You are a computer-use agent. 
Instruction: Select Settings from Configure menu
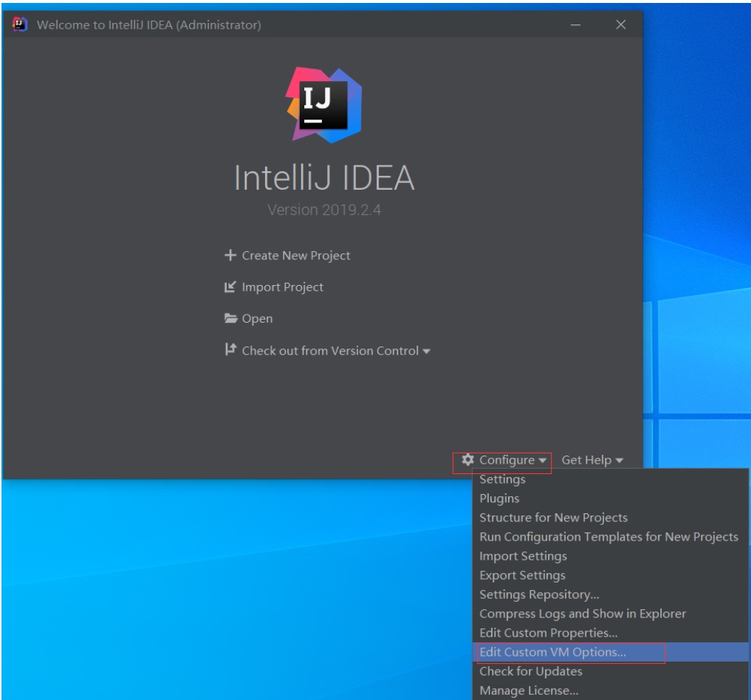pyautogui.click(x=610, y=479)
